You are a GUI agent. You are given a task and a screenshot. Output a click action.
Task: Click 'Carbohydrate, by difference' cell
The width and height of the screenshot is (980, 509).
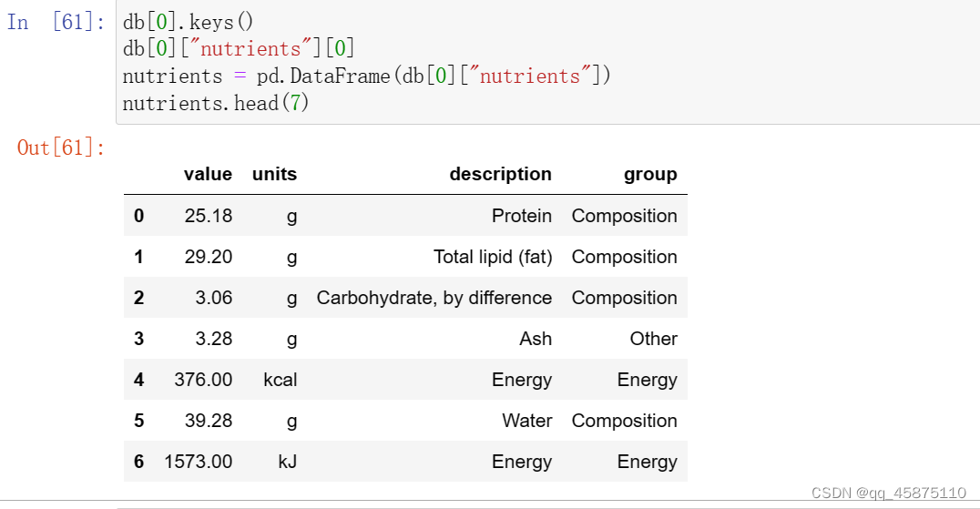pos(434,298)
